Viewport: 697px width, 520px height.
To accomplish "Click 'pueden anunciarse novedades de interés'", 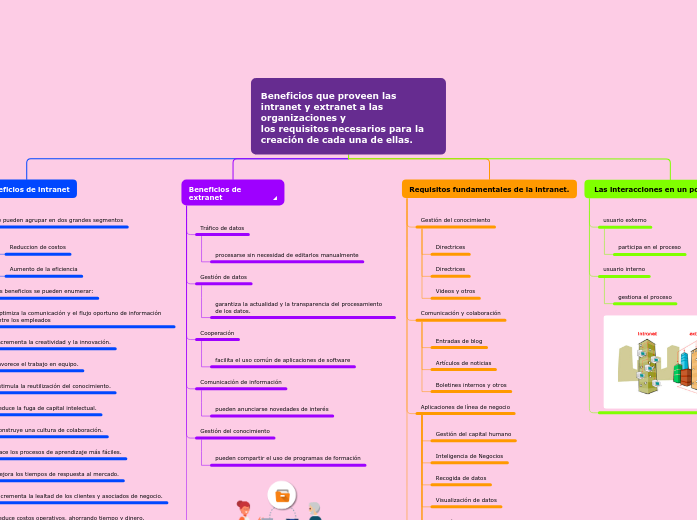I will [x=272, y=409].
